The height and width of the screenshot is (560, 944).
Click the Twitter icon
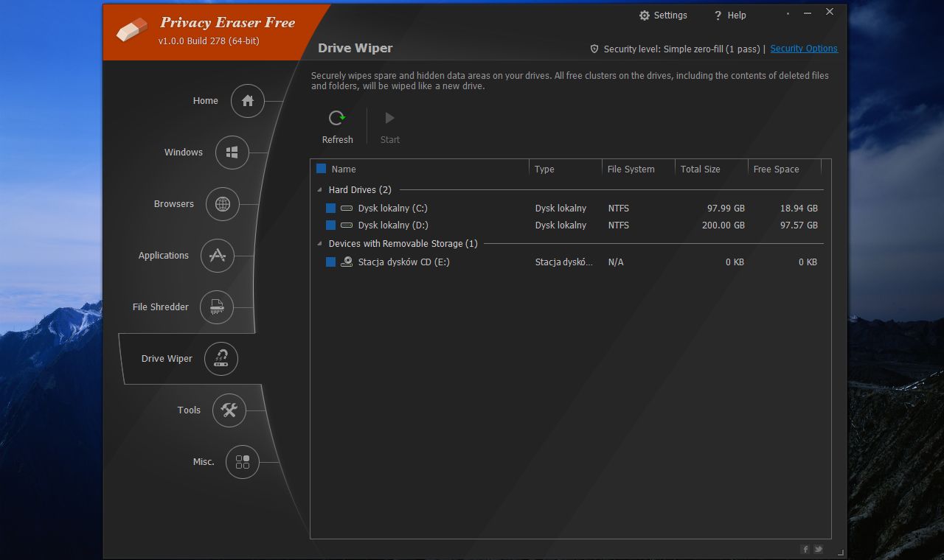tap(818, 549)
